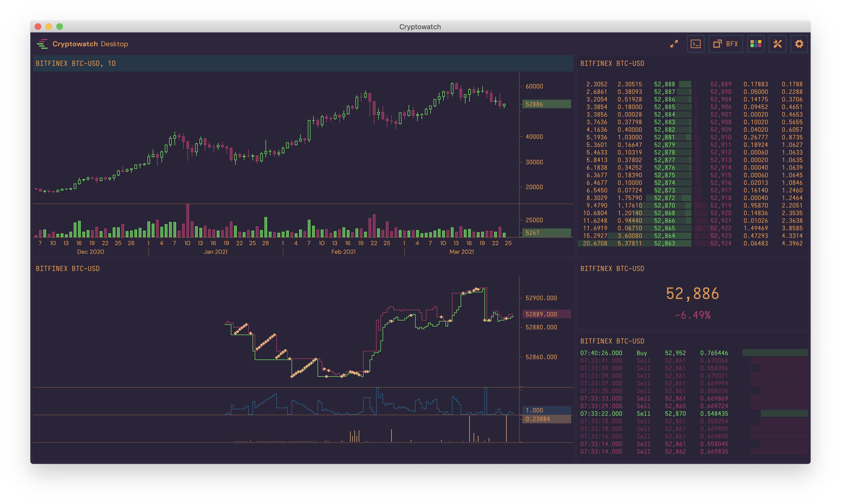This screenshot has width=841, height=504.
Task: Click trade amount 0.548435
Action: click(x=714, y=414)
